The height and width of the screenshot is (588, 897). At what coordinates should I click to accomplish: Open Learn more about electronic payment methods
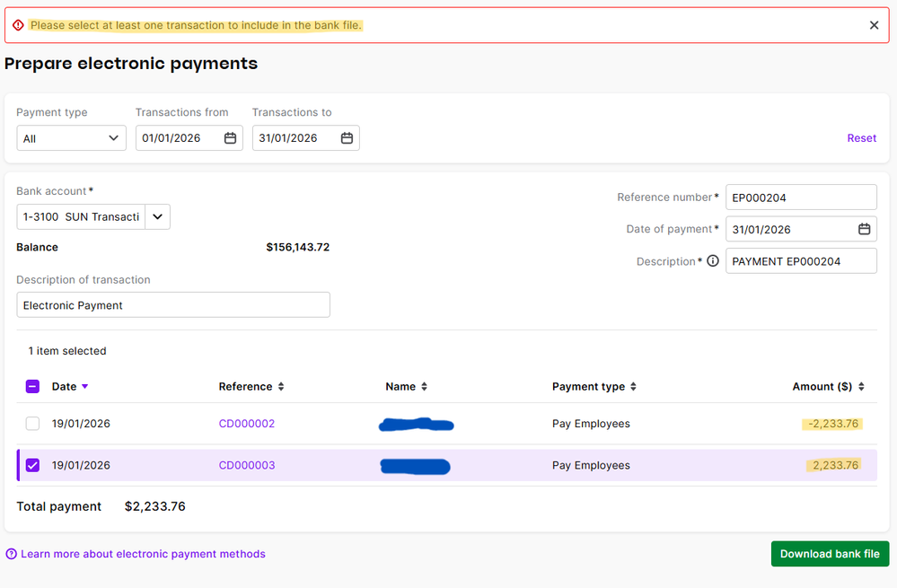[x=143, y=554]
